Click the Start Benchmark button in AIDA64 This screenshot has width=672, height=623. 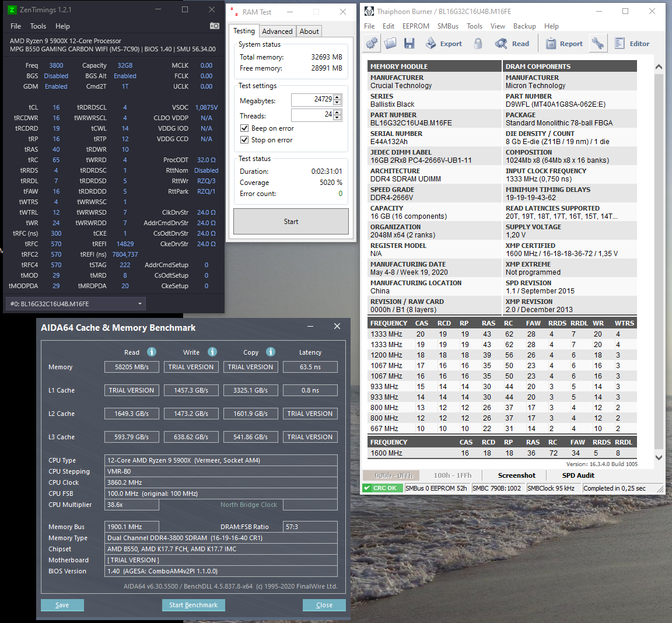click(193, 605)
